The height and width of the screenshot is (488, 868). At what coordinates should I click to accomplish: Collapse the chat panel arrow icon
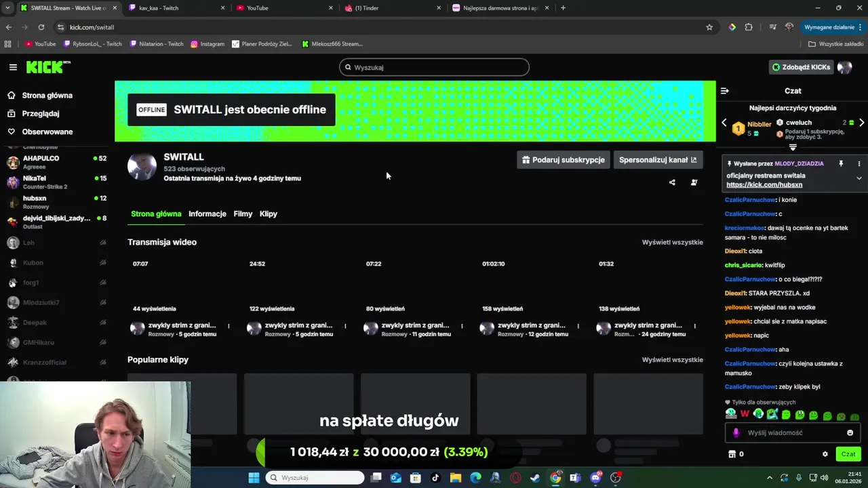tap(724, 91)
